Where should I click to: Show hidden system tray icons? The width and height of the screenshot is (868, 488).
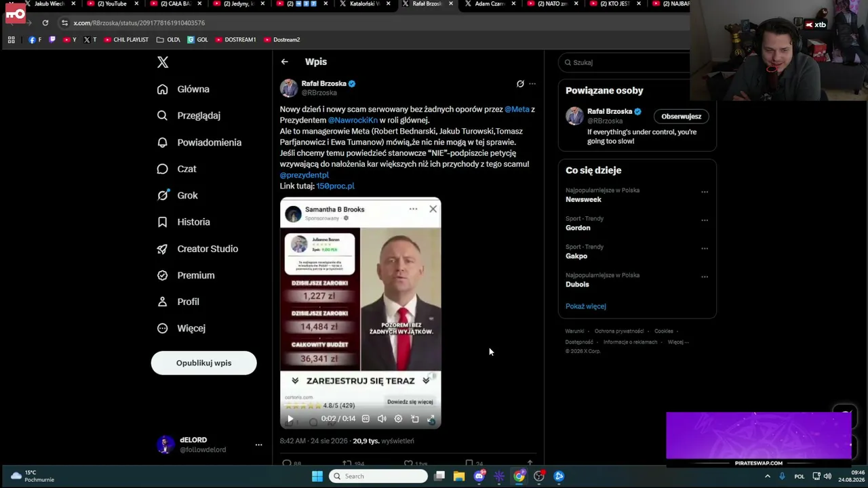(x=768, y=476)
